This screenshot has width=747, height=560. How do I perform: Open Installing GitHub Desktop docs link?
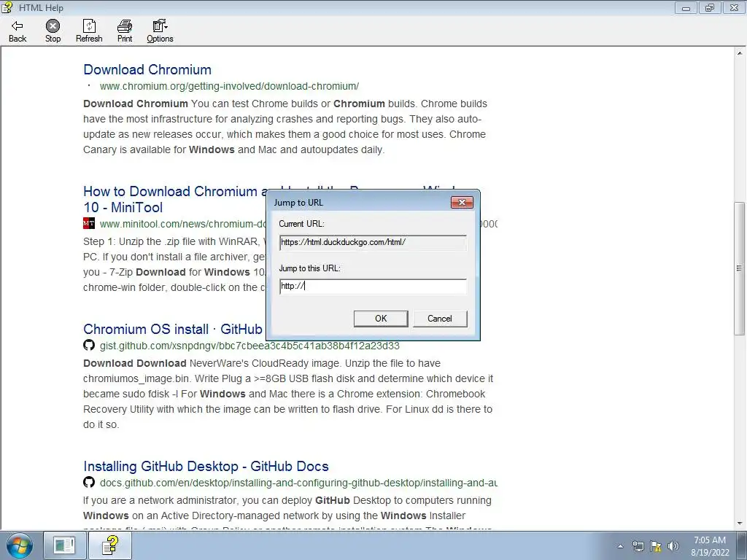(206, 466)
